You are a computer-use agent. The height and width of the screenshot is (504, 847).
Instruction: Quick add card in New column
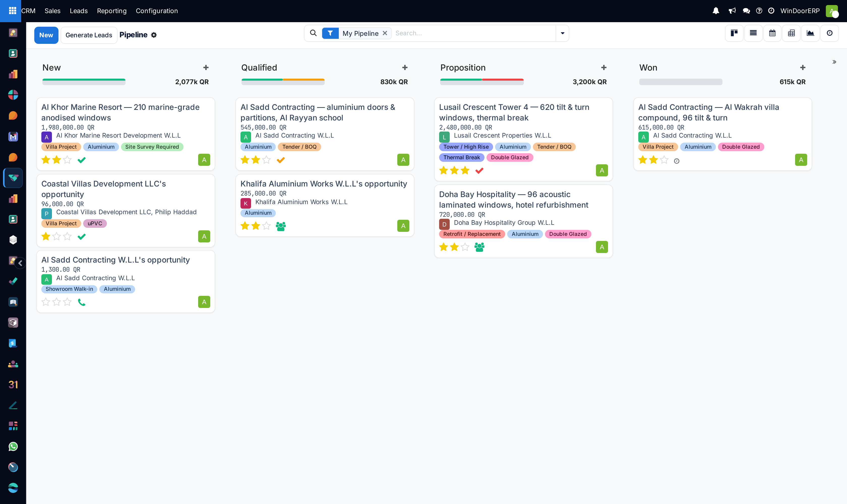tap(206, 68)
